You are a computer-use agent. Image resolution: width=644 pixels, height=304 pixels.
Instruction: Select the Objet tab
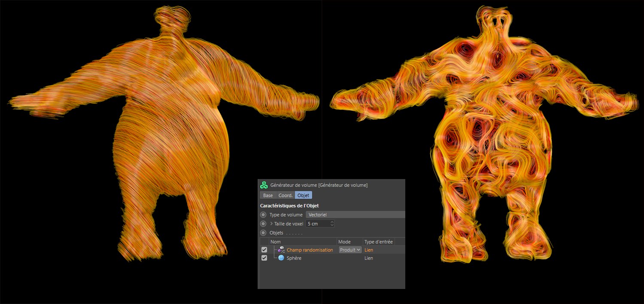(x=303, y=195)
